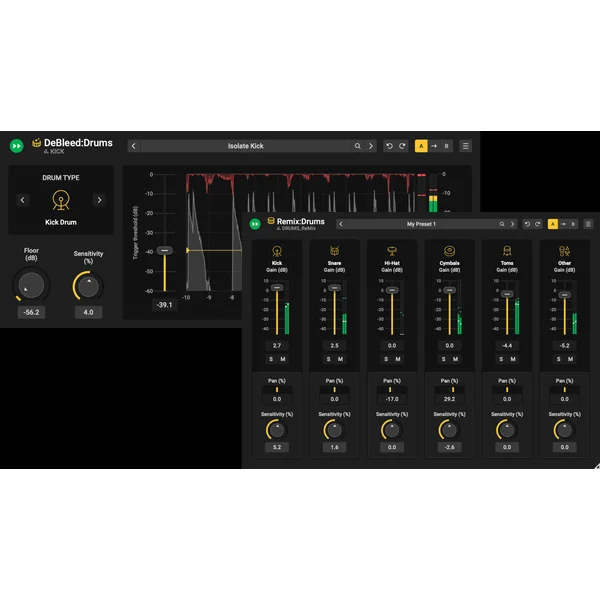The image size is (600, 600).
Task: Click the green bypass button in Remix:Drums
Action: pyautogui.click(x=255, y=224)
